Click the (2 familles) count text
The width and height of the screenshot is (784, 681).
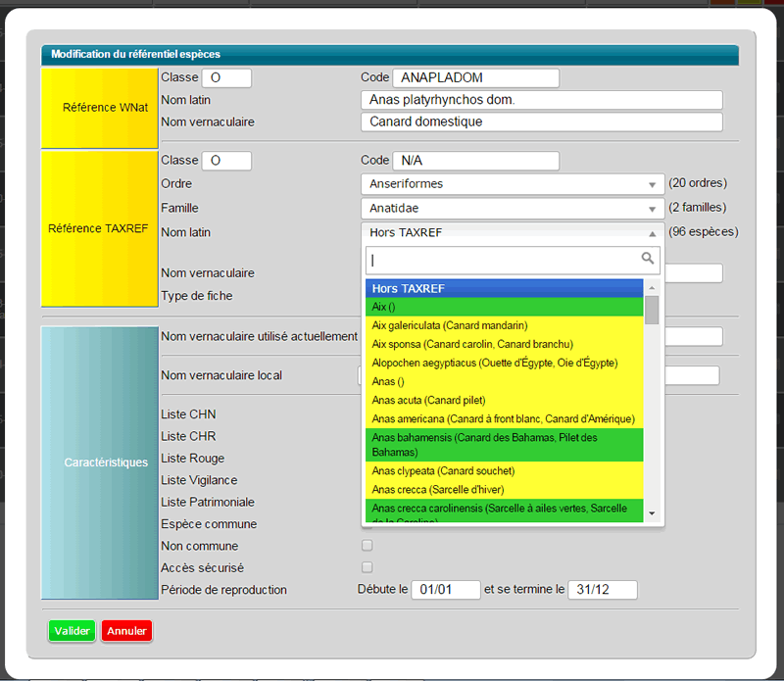[x=697, y=208]
